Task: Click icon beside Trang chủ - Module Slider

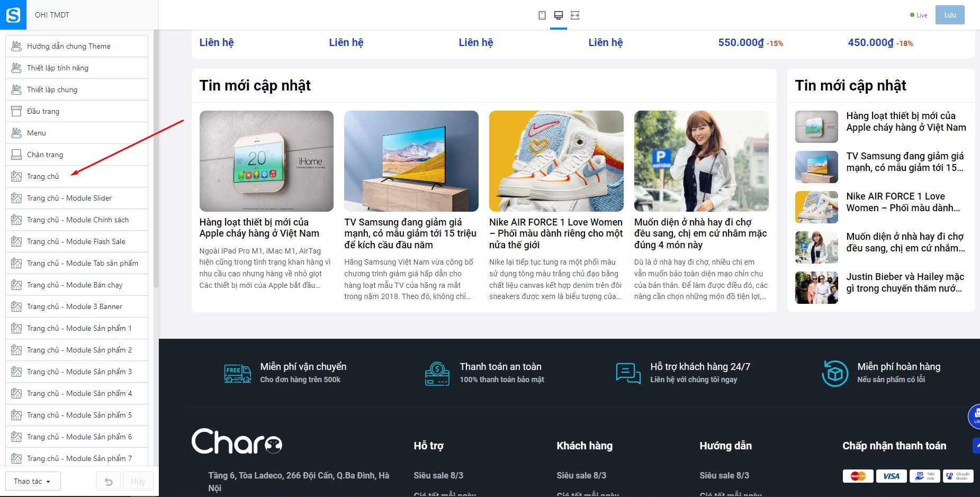Action: (x=16, y=198)
